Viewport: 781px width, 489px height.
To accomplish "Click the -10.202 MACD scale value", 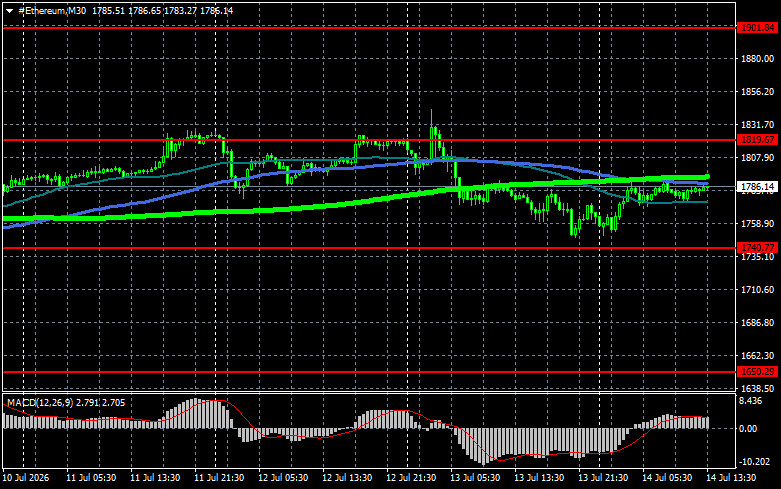I will point(754,462).
